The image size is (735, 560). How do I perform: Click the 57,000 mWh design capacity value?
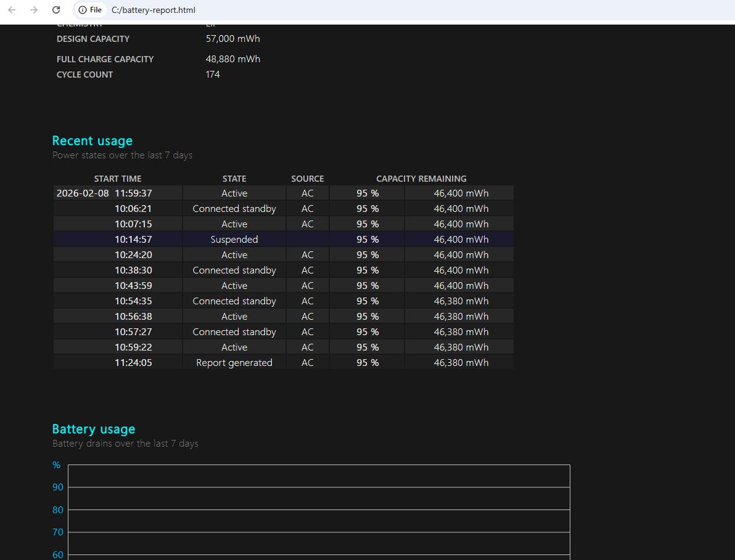pyautogui.click(x=232, y=39)
